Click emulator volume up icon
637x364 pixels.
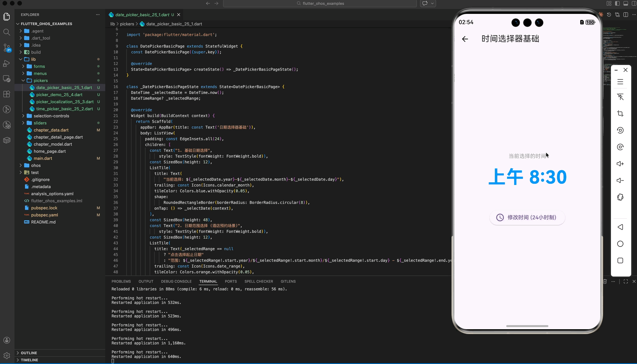tap(620, 164)
